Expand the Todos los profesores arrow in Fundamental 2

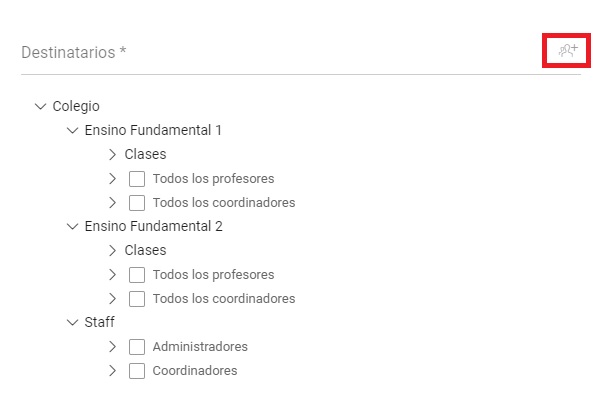click(x=112, y=275)
